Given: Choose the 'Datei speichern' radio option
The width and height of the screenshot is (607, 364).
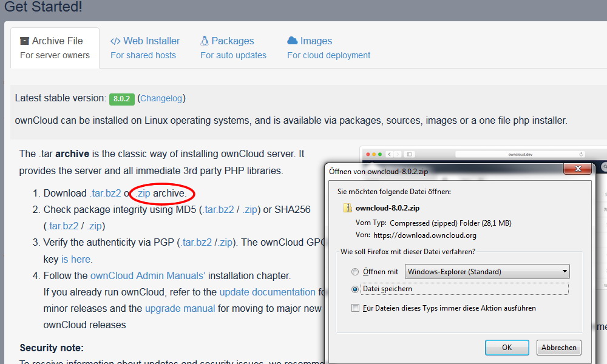Looking at the screenshot, I should [355, 289].
